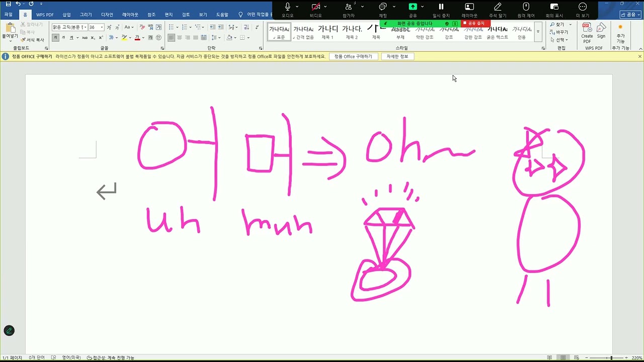This screenshot has width=644, height=362.
Task: Toggle Zoom audio mute microphone
Action: 288,10
